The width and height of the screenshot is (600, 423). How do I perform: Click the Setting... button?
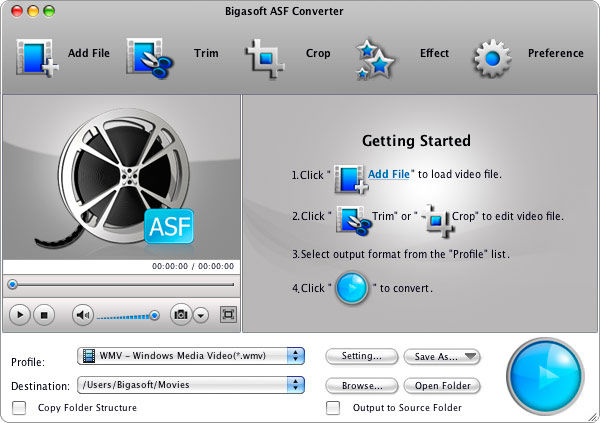(362, 356)
